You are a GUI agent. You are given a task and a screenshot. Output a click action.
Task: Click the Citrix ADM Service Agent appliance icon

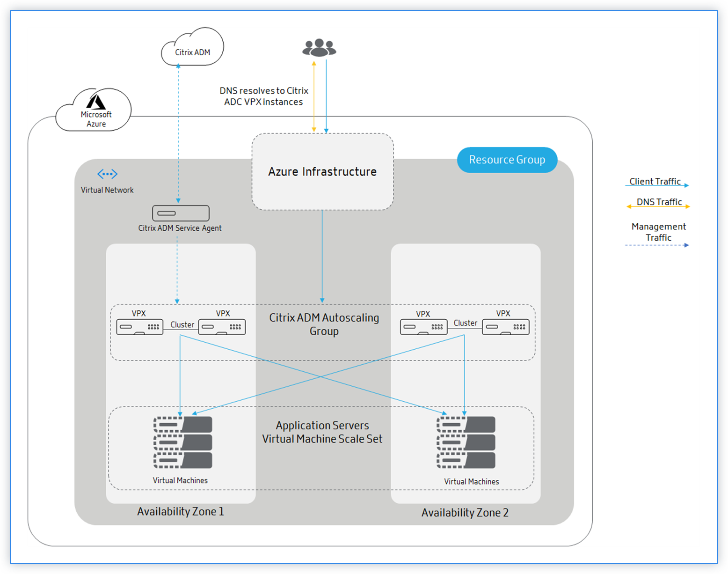click(181, 213)
